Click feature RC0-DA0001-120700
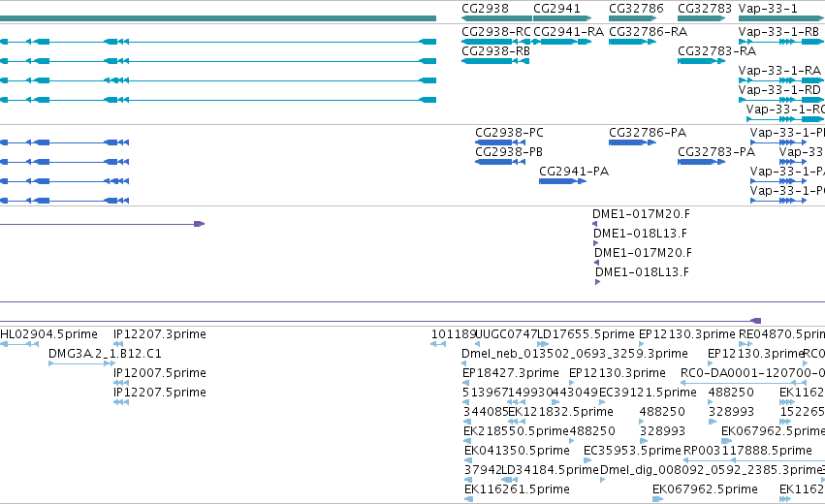Image resolution: width=825 pixels, height=504 pixels. [752, 373]
